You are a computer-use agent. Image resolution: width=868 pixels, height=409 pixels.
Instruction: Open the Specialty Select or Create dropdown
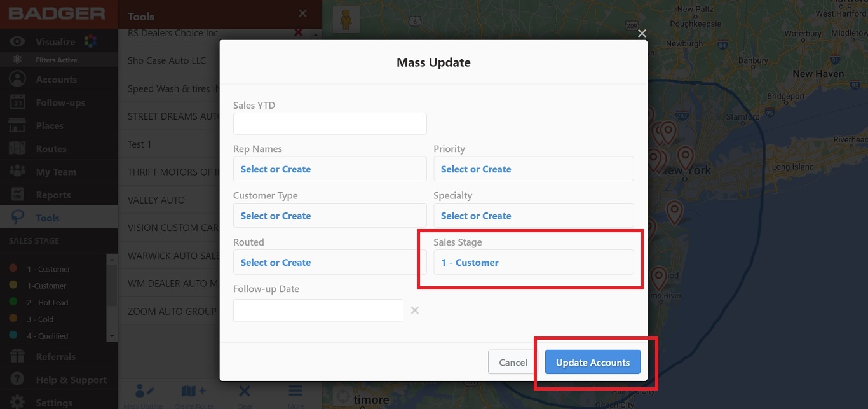[x=533, y=216]
